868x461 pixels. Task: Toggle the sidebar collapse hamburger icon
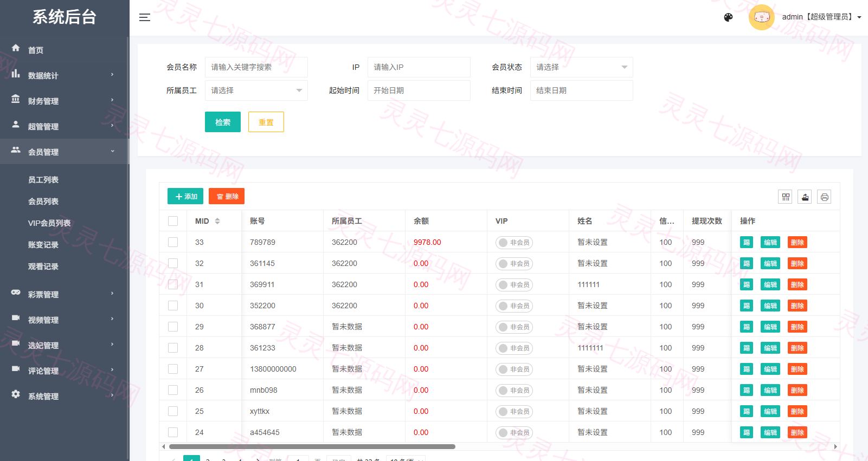tap(144, 17)
